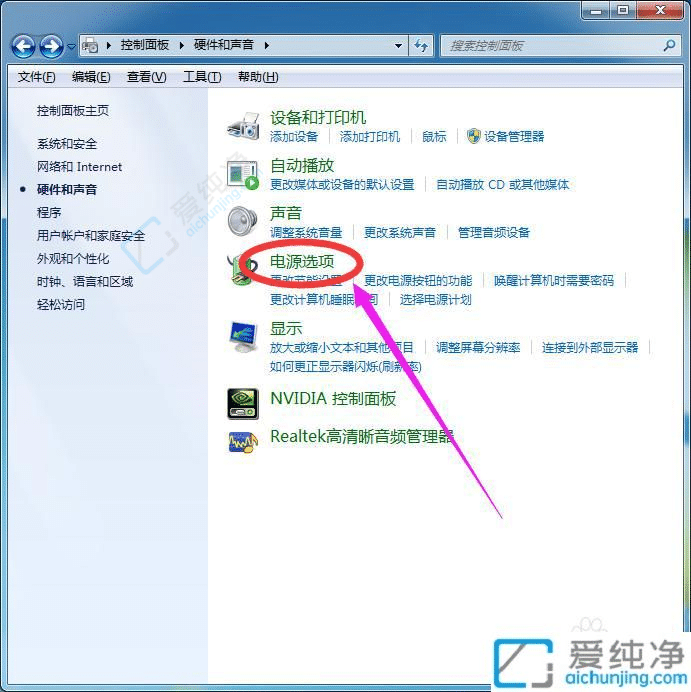
Task: Click 更改系统声音 link
Action: 400,232
